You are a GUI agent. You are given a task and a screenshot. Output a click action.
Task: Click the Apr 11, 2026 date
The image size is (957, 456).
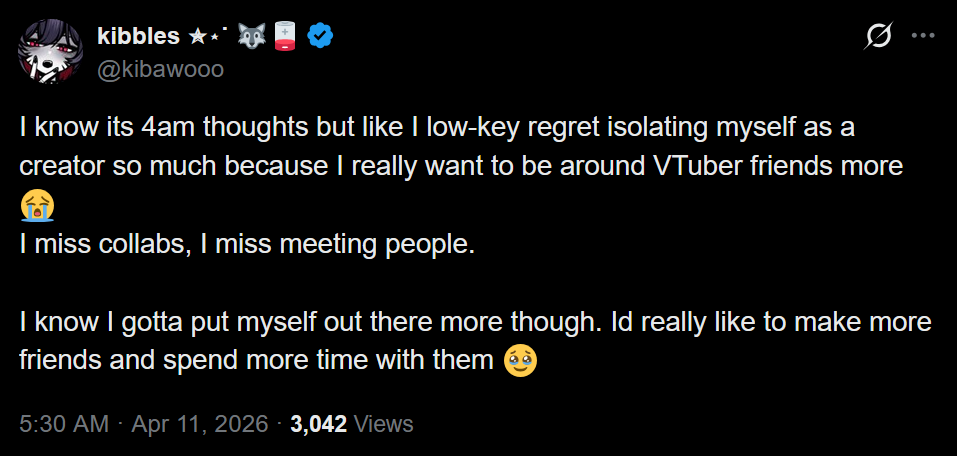coord(200,424)
